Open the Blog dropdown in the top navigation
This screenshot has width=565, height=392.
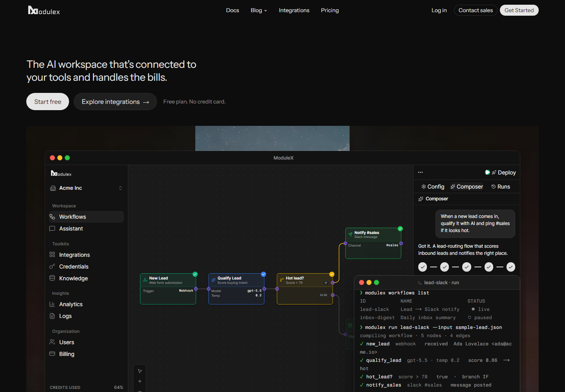tap(259, 11)
